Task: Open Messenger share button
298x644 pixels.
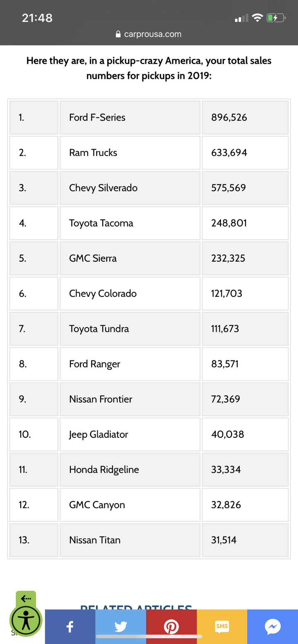Action: click(272, 627)
